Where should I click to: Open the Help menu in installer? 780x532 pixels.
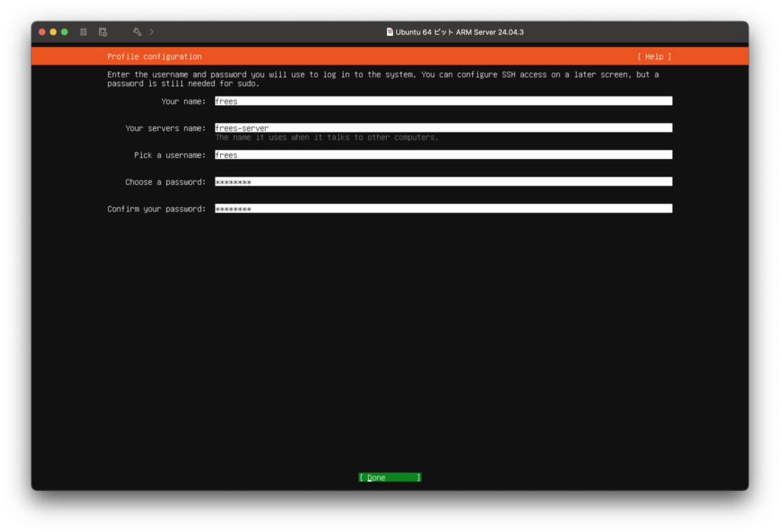pos(654,56)
